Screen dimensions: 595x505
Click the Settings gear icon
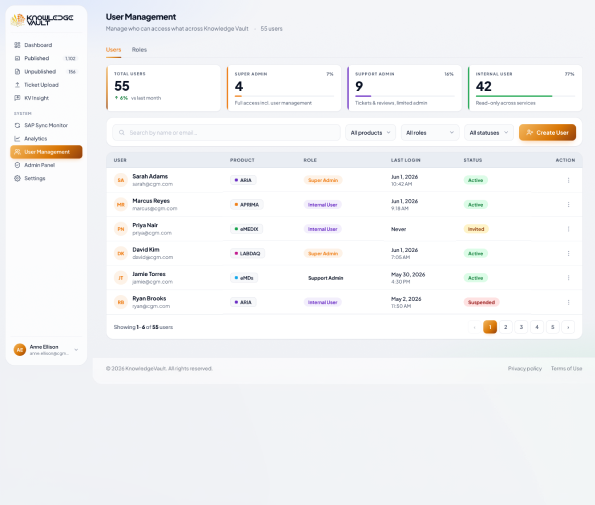pos(17,178)
